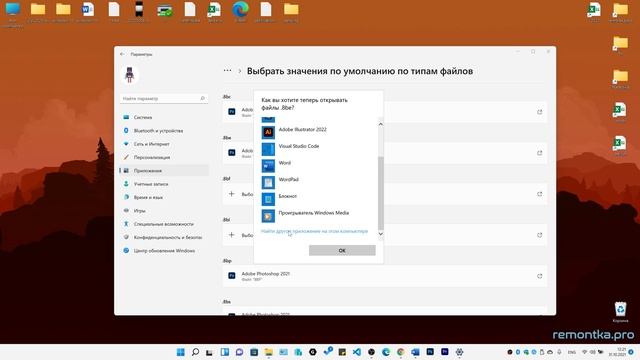Open Система settings section
Screen dimensions: 640x360
tap(164, 117)
